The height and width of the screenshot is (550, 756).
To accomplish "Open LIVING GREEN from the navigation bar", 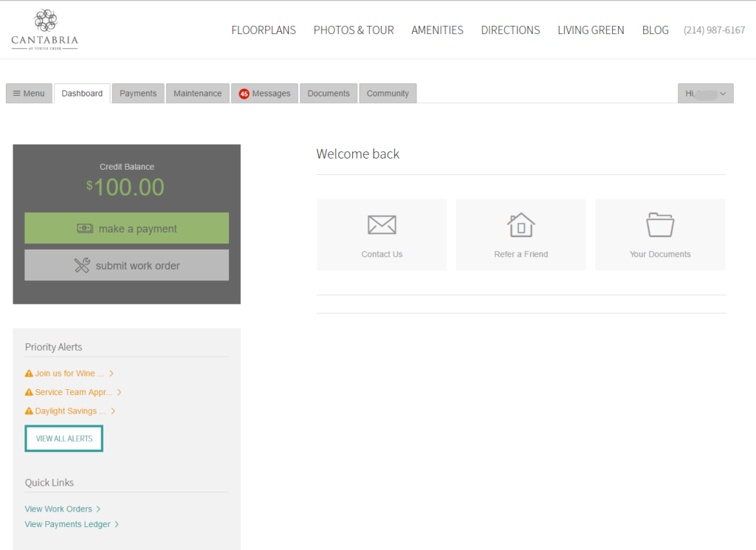I will (591, 30).
